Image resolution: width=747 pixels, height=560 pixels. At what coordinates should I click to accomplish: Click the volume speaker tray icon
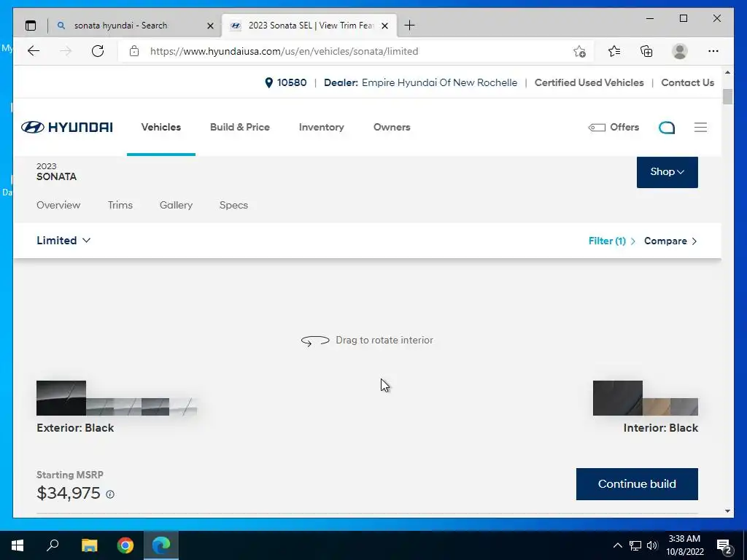click(x=652, y=545)
